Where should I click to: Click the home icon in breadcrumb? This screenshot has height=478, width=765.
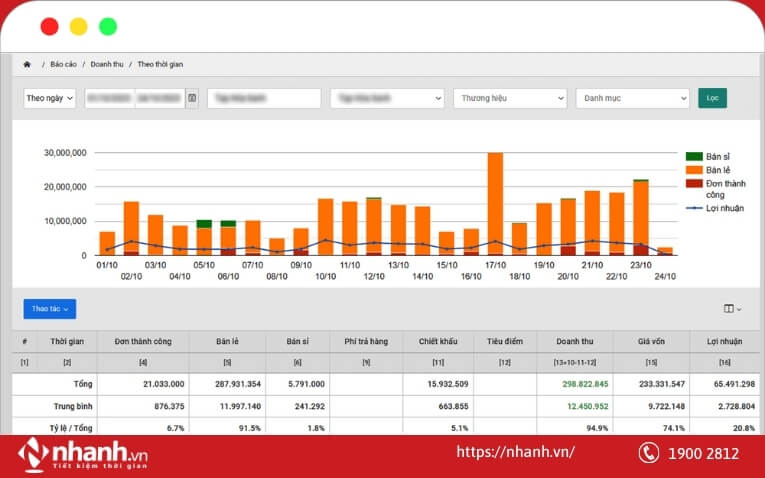[x=27, y=64]
